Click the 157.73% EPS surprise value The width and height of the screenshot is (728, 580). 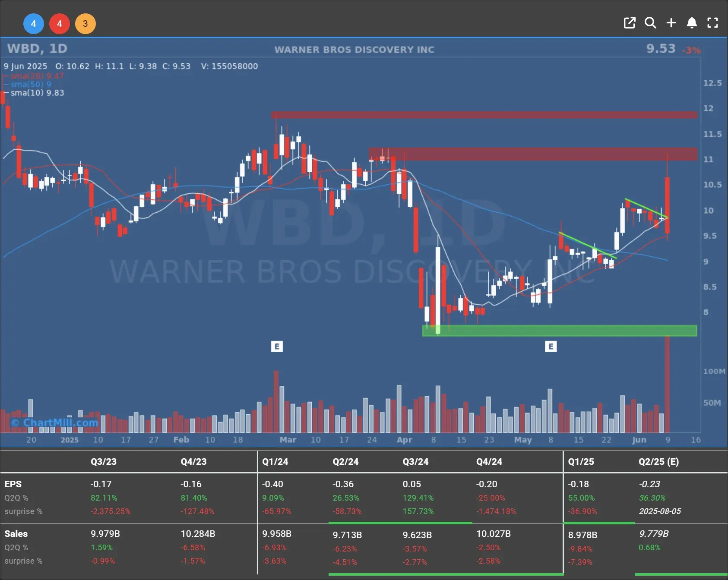point(418,511)
